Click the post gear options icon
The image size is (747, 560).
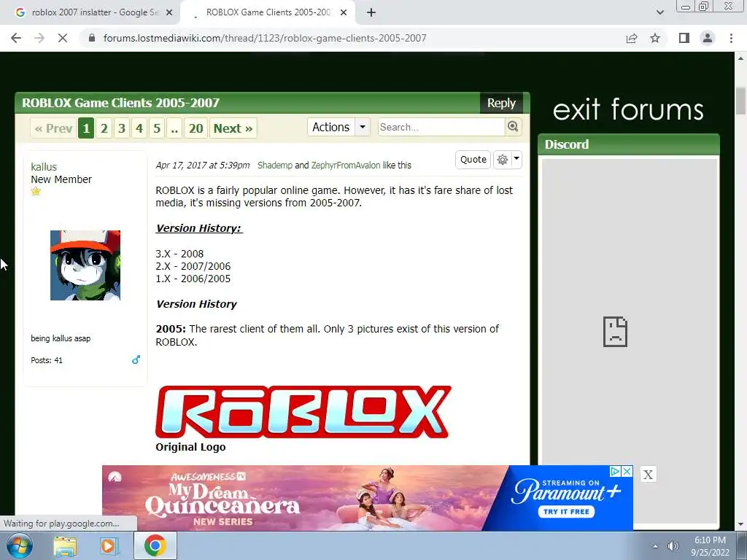[502, 160]
